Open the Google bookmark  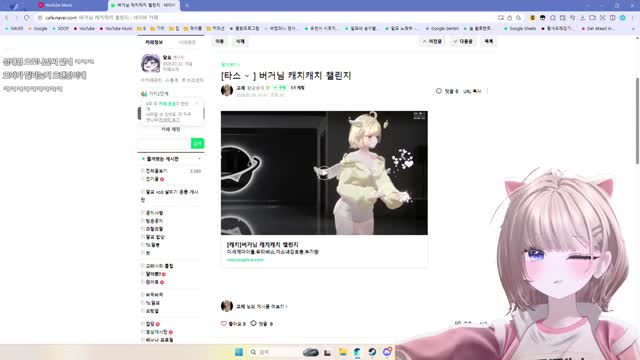(38, 29)
